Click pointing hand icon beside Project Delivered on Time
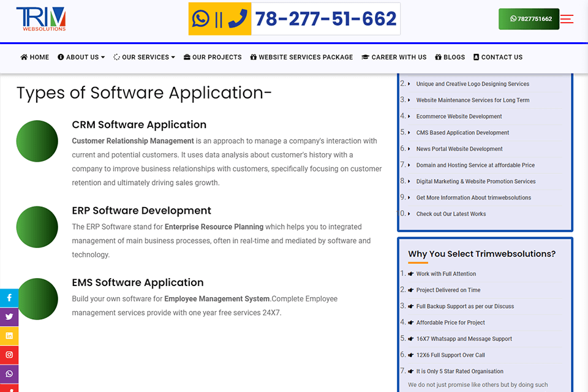Viewport: 588px width, 392px height. [x=410, y=290]
